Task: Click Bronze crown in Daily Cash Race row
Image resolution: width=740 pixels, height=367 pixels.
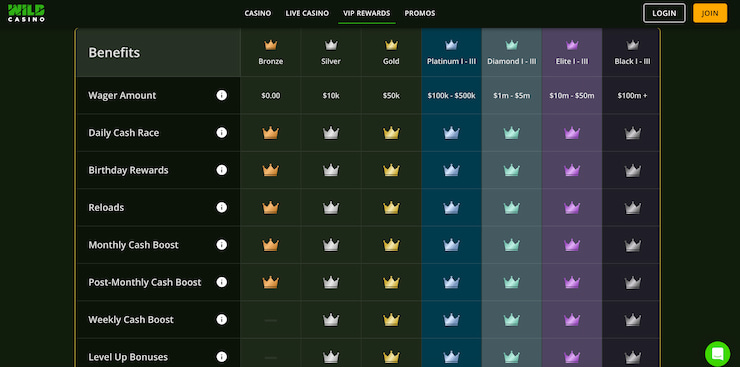Action: pyautogui.click(x=270, y=133)
